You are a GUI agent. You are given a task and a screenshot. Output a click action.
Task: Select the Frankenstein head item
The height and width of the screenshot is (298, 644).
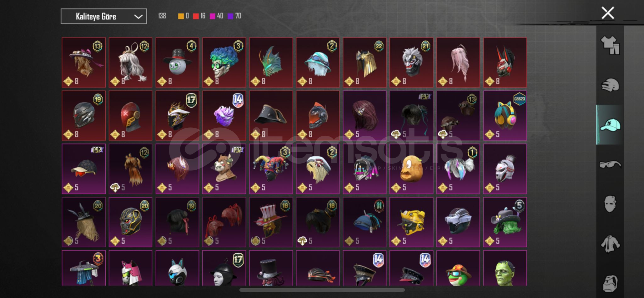[x=505, y=268]
